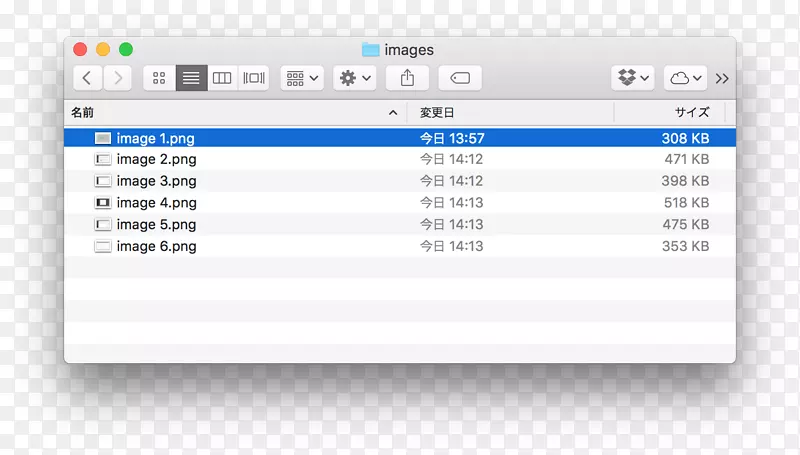Click the 353 KB size value

[x=685, y=246]
